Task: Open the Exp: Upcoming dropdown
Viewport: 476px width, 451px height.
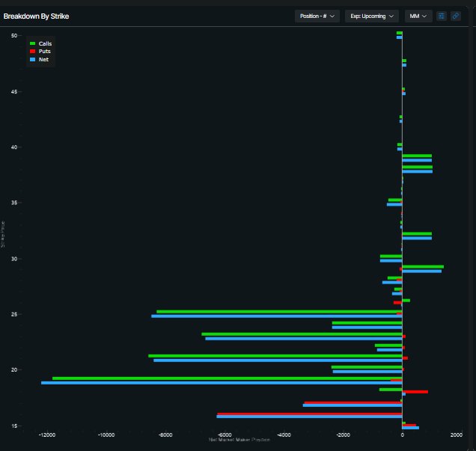Action: click(371, 16)
